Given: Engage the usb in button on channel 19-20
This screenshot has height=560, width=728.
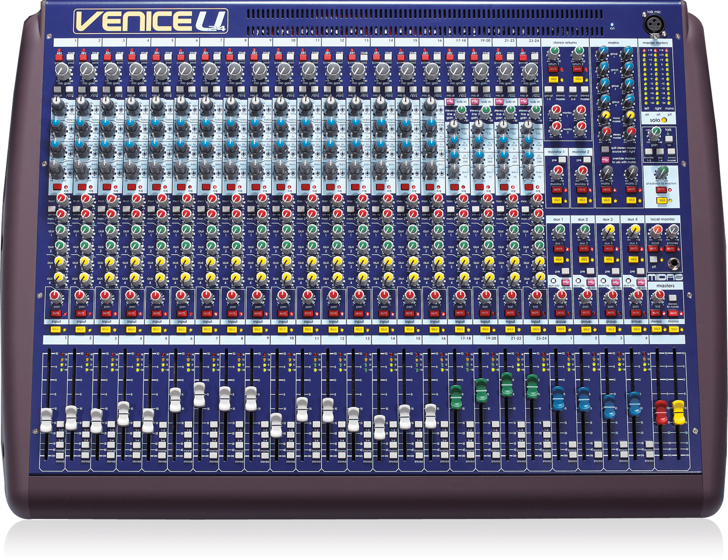Looking at the screenshot, I should (x=475, y=102).
